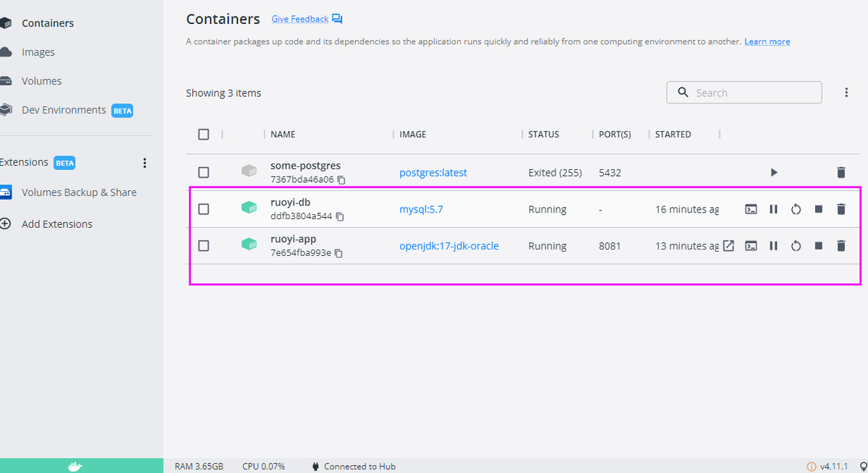The width and height of the screenshot is (868, 473).
Task: Click the Learn more link
Action: tap(767, 41)
